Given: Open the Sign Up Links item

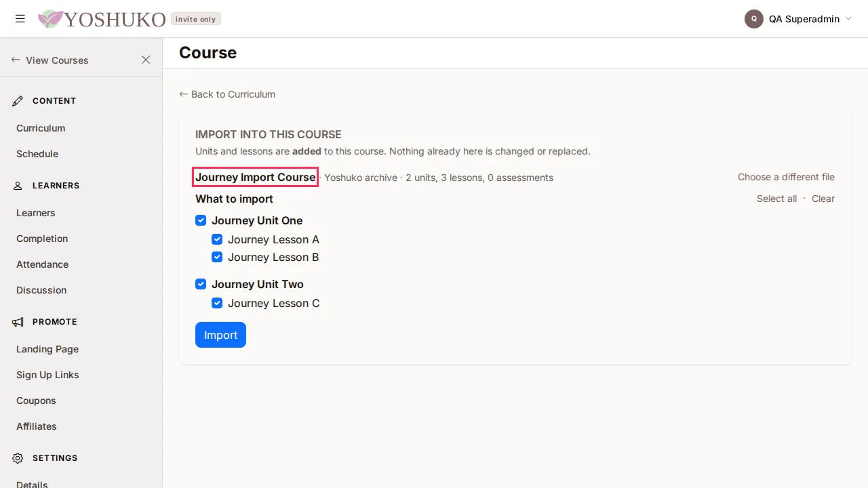Looking at the screenshot, I should [47, 375].
